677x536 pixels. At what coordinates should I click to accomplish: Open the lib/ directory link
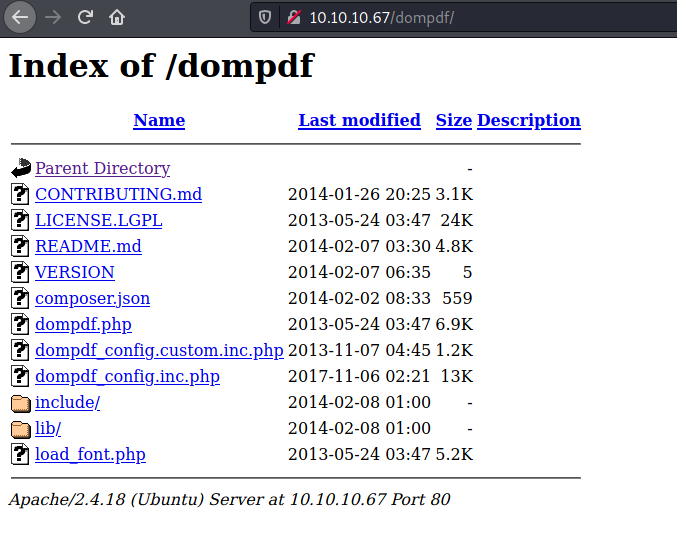coord(48,428)
